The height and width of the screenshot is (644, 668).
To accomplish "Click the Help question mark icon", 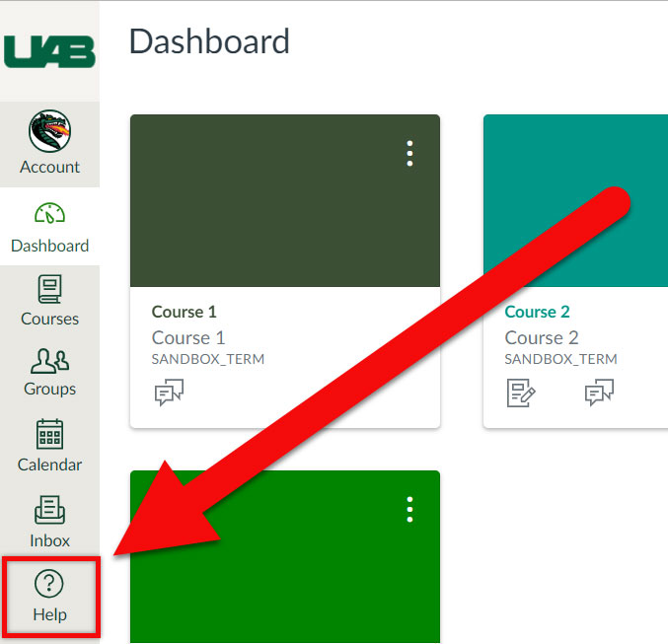I will 49,584.
